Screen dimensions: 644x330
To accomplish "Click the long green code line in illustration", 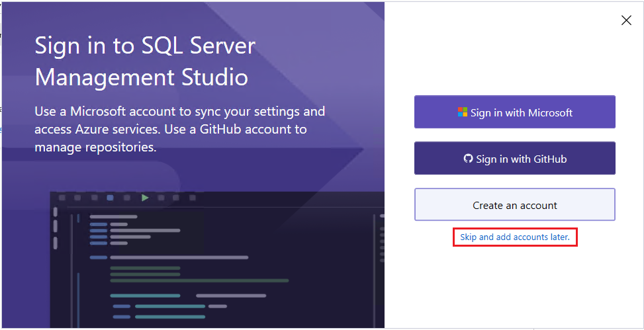I will click(x=199, y=281).
